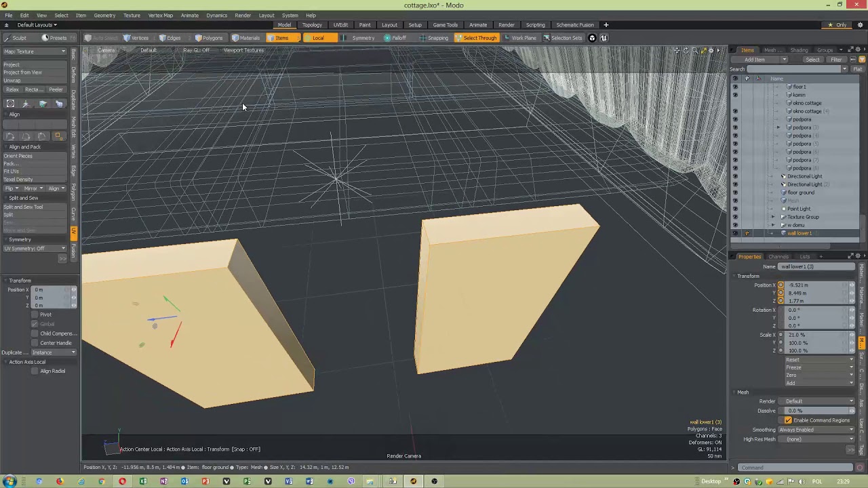Expand the w domu folder
868x488 pixels.
click(x=773, y=225)
